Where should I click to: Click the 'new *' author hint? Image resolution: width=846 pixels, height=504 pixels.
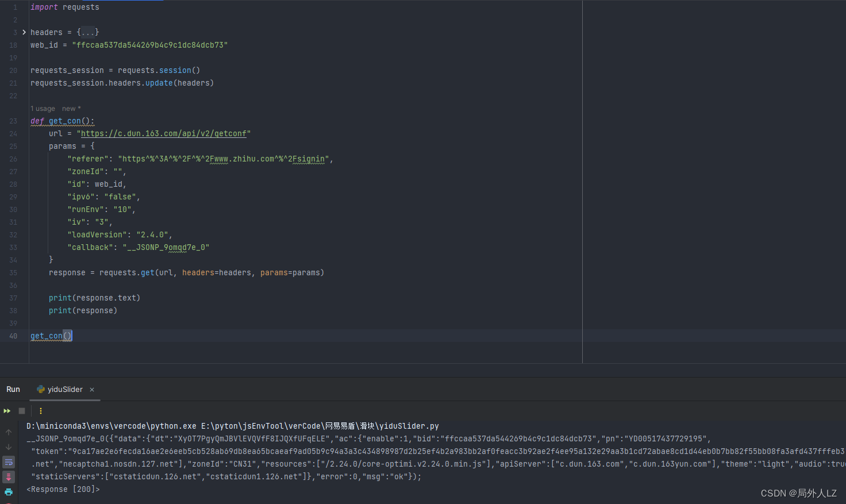pos(72,109)
